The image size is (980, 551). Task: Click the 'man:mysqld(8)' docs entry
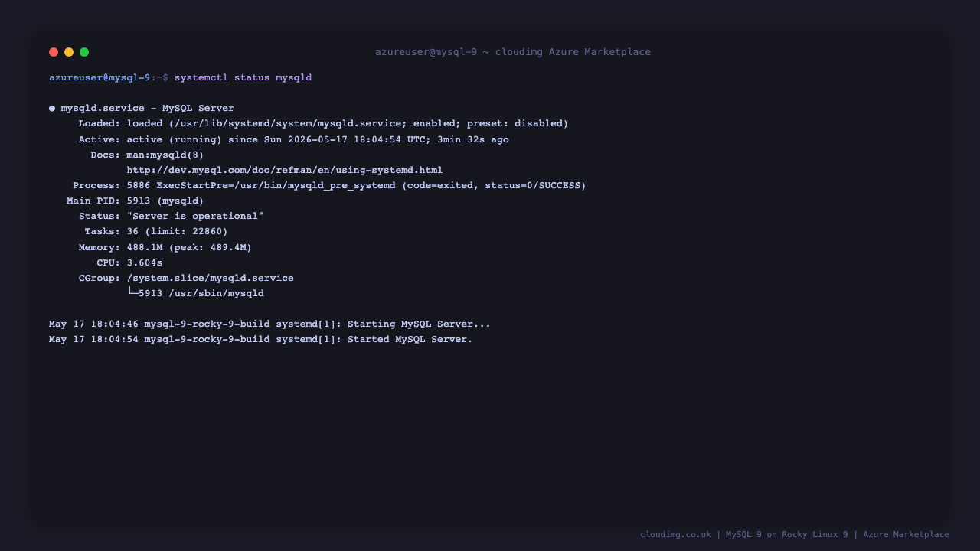[165, 155]
